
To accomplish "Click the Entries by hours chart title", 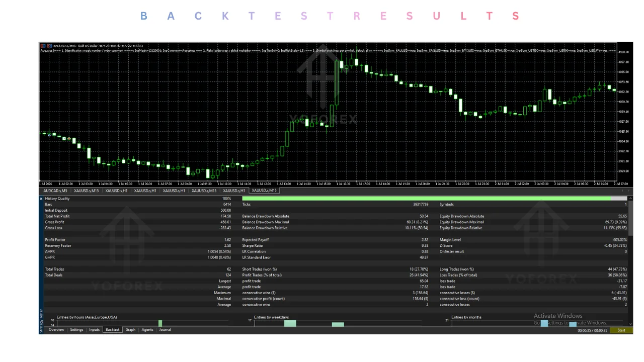I will click(x=87, y=317).
